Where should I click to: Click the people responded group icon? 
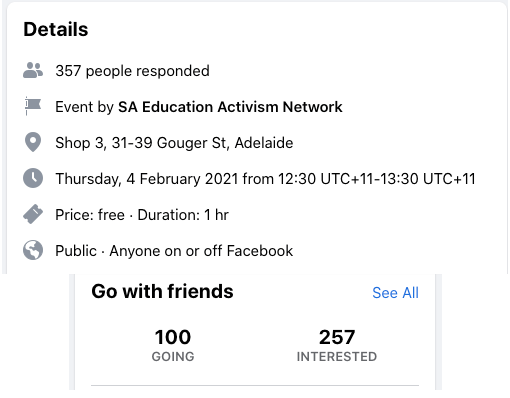[x=33, y=70]
